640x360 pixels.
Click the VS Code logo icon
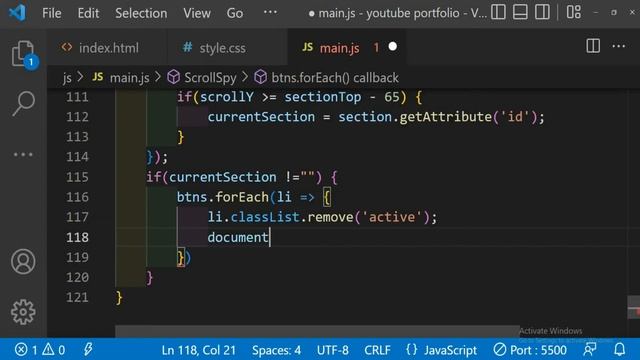tap(17, 13)
